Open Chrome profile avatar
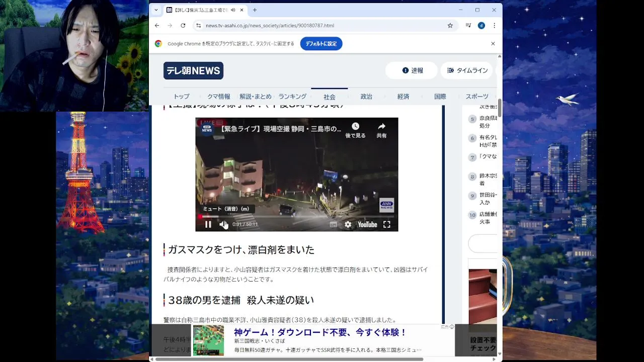Image resolution: width=644 pixels, height=362 pixels. pyautogui.click(x=481, y=26)
